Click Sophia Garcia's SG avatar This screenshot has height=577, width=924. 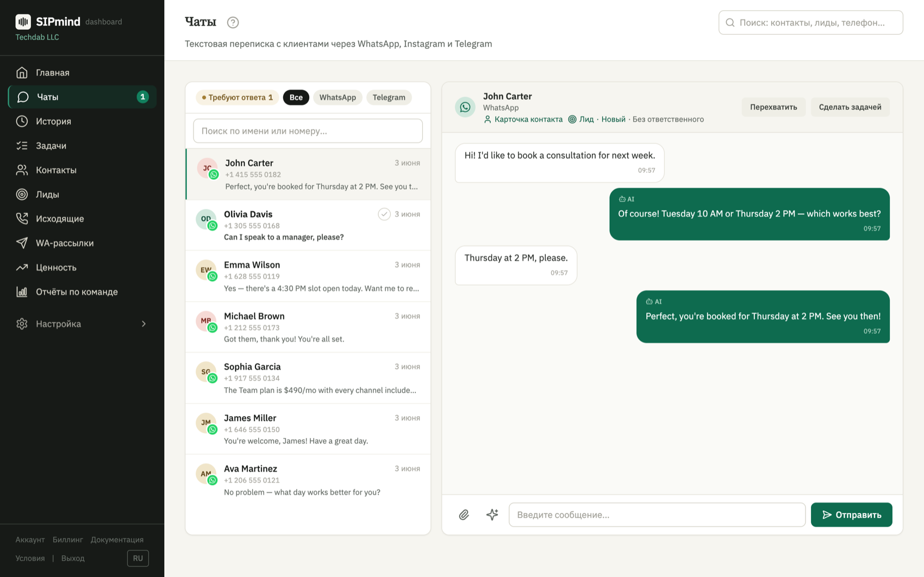click(x=206, y=372)
